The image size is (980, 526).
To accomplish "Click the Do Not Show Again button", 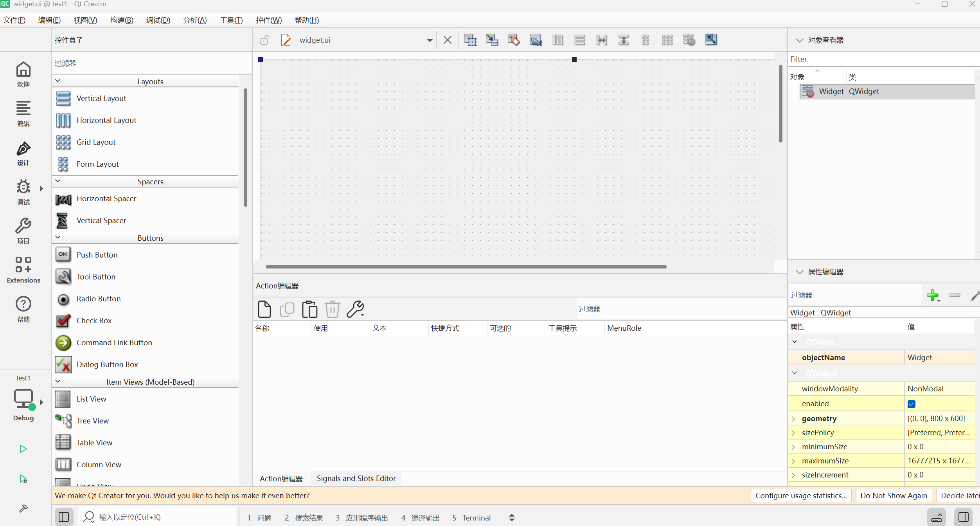I will 894,495.
